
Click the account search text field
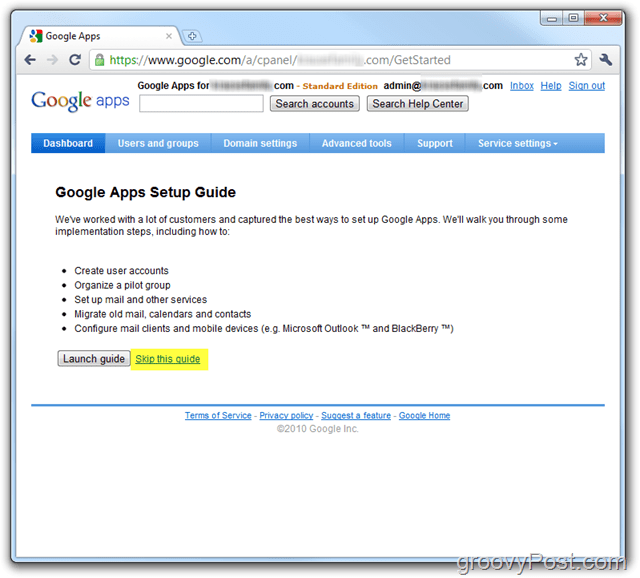point(201,103)
